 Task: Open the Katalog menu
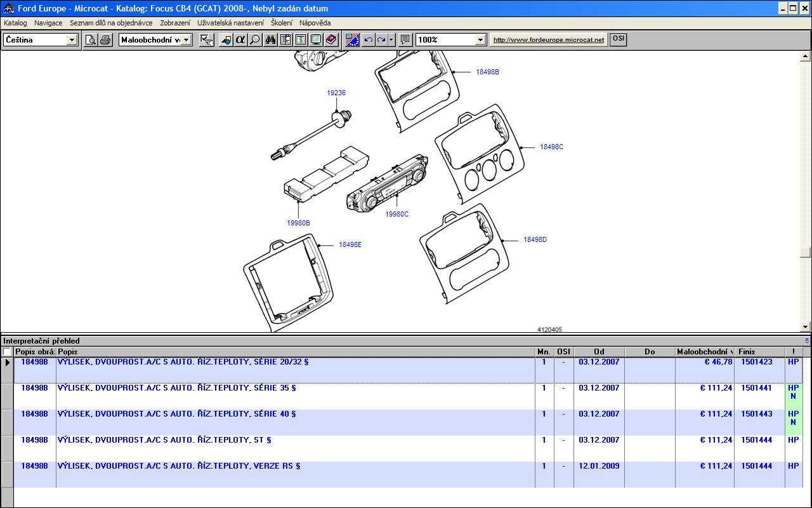15,23
